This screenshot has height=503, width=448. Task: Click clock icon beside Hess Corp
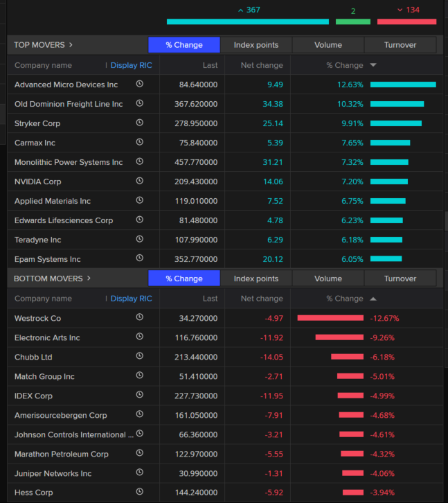click(139, 491)
